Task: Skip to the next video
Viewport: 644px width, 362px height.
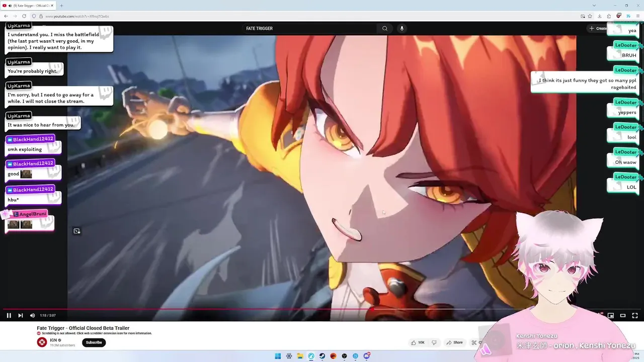Action: click(21, 315)
